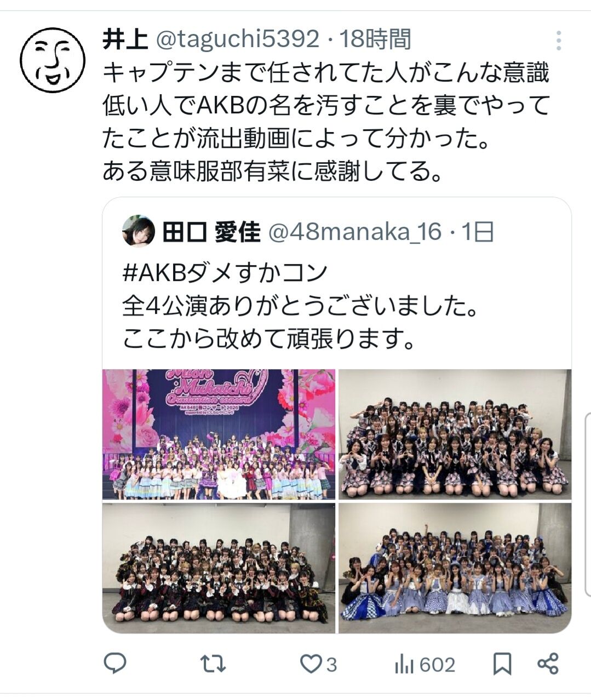View analytics showing 602 views
The image size is (591, 700).
click(x=424, y=664)
